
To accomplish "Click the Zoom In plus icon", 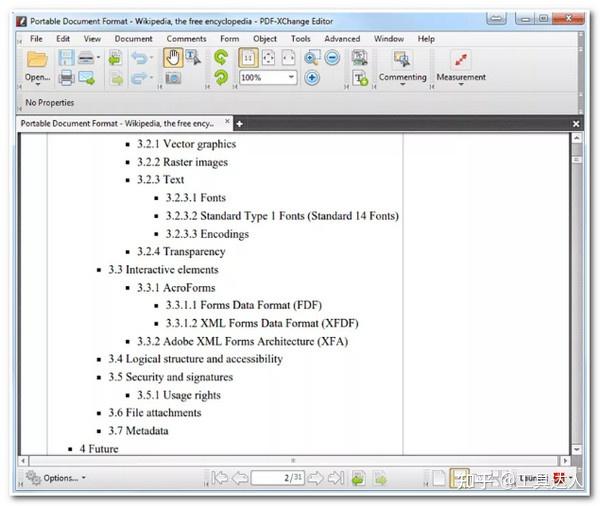I will point(312,78).
